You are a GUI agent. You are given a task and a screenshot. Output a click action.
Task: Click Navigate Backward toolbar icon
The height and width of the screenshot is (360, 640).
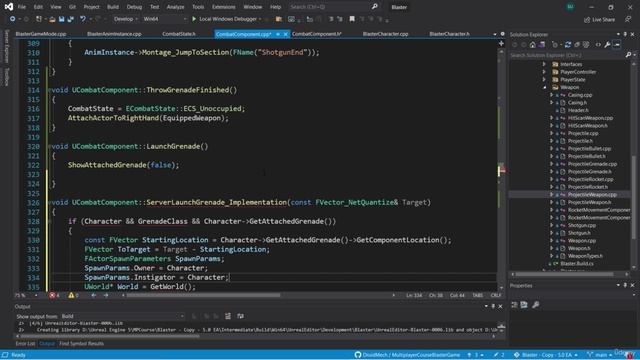12,19
